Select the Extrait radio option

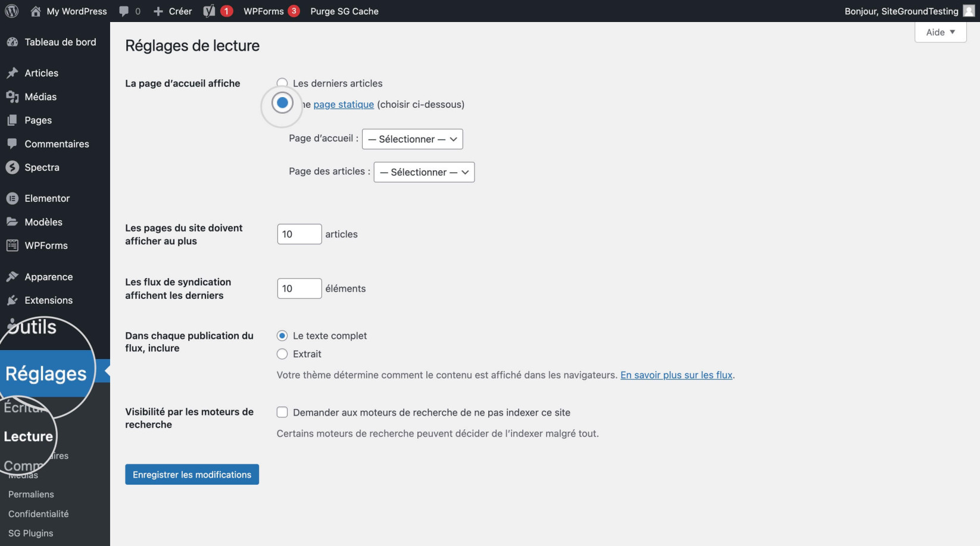(282, 354)
